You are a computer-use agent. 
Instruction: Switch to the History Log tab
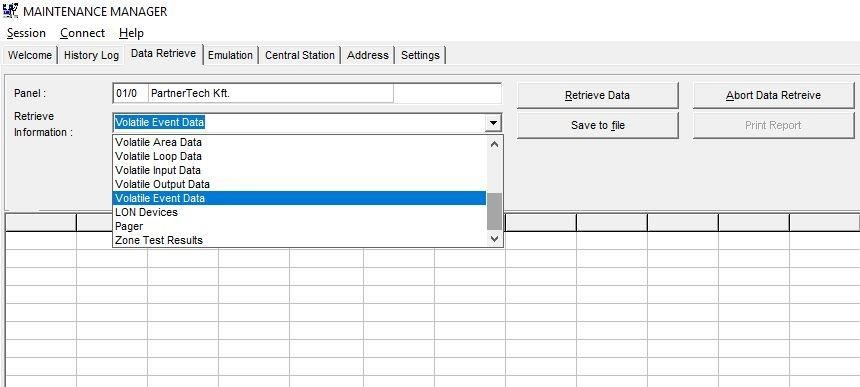[x=91, y=55]
